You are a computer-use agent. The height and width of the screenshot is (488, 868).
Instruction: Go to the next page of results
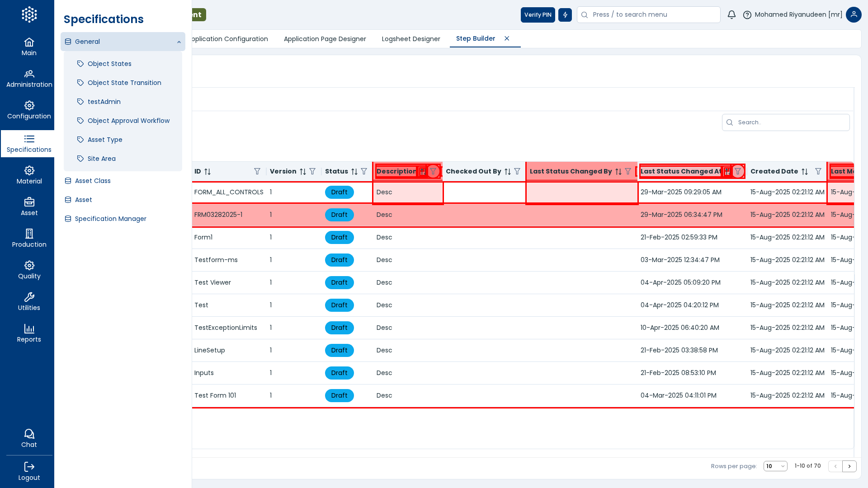click(x=849, y=466)
